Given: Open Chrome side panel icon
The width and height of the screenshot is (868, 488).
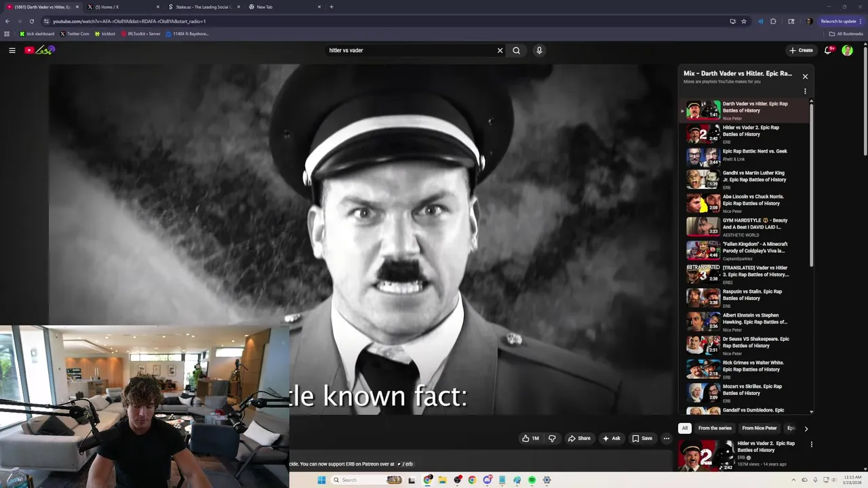Looking at the screenshot, I should [791, 21].
